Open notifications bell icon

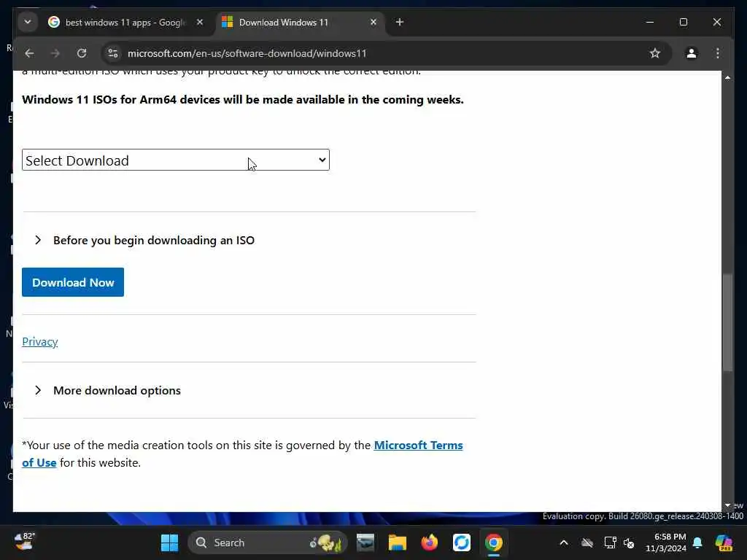(697, 542)
